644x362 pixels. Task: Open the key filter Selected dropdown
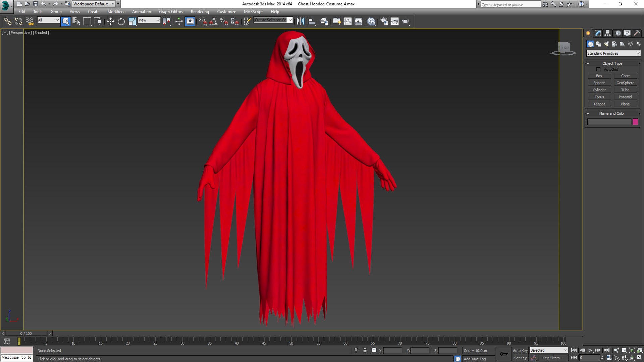click(x=549, y=350)
